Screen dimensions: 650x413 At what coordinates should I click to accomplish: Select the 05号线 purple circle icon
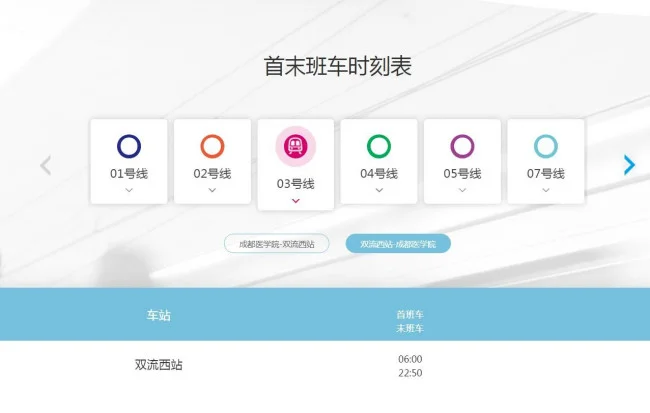click(x=462, y=146)
